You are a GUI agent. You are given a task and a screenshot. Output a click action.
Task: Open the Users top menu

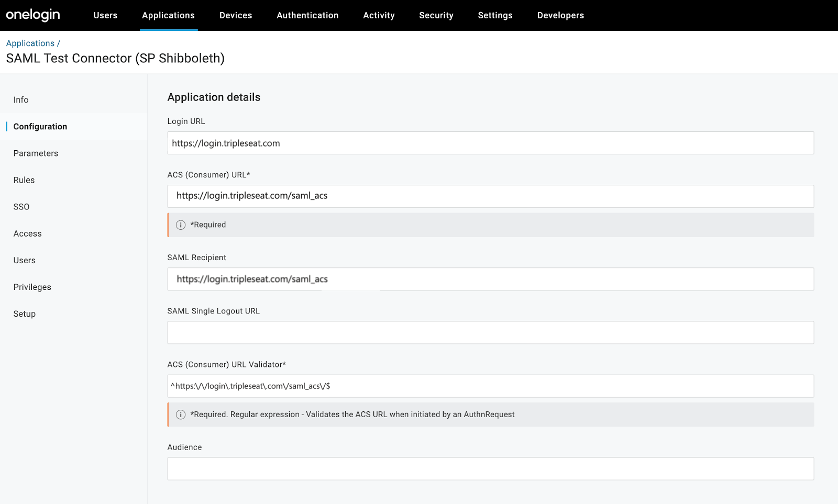pyautogui.click(x=105, y=15)
